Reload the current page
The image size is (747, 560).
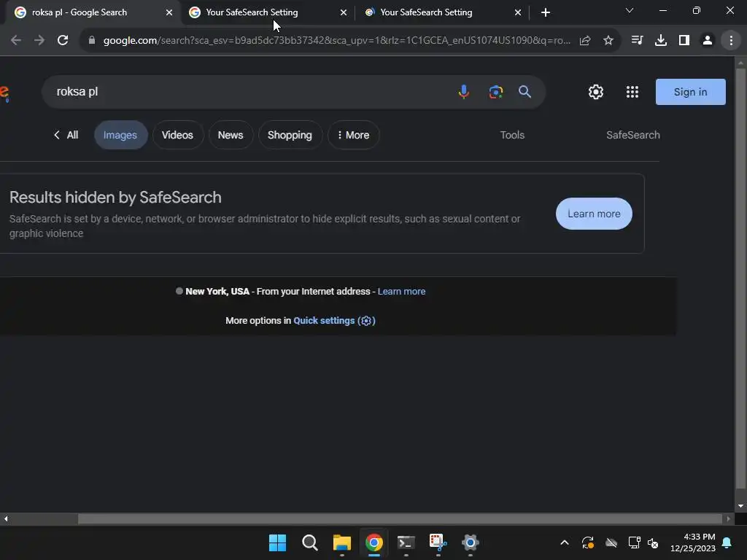click(63, 41)
